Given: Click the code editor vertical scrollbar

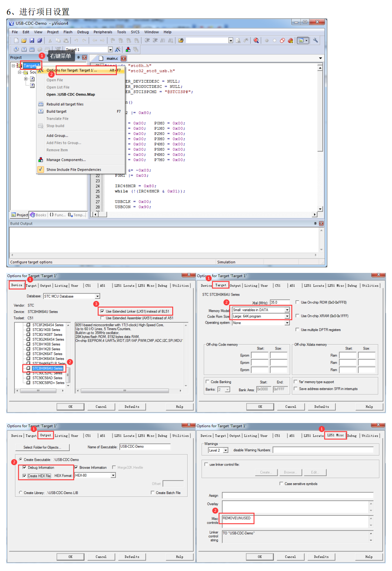Looking at the screenshot, I should tap(320, 138).
